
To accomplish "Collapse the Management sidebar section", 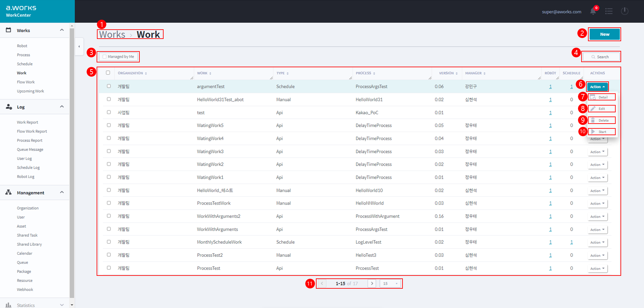I will pyautogui.click(x=62, y=192).
